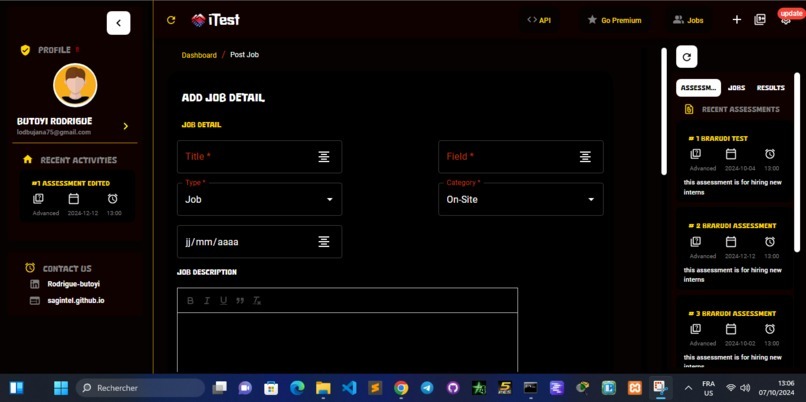
Task: Open the Category dropdown showing On-Site
Action: [521, 199]
